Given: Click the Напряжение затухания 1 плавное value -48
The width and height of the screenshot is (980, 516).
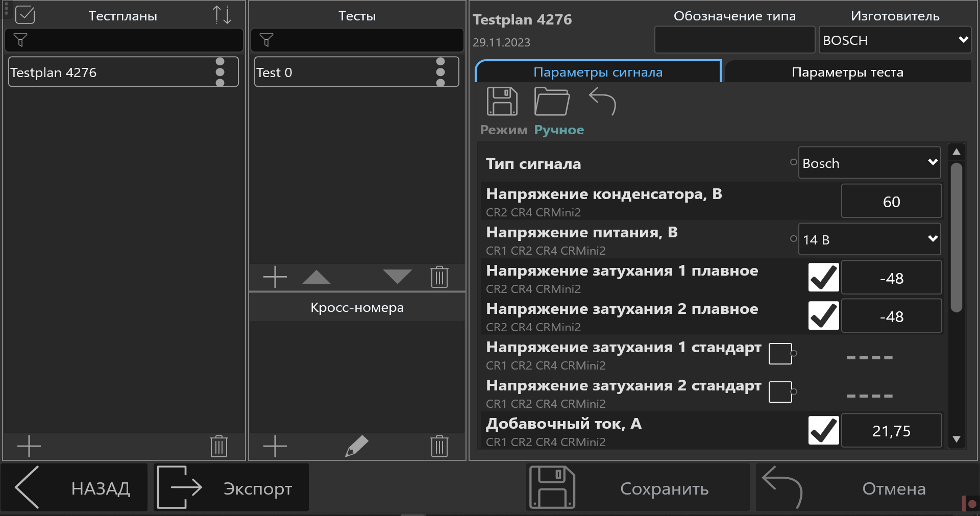Looking at the screenshot, I should click(x=892, y=278).
